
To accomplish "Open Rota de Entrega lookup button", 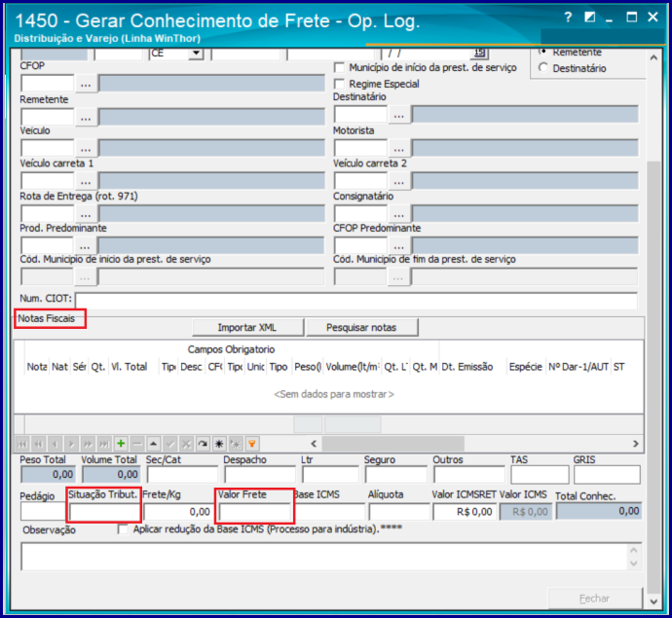I will [86, 213].
